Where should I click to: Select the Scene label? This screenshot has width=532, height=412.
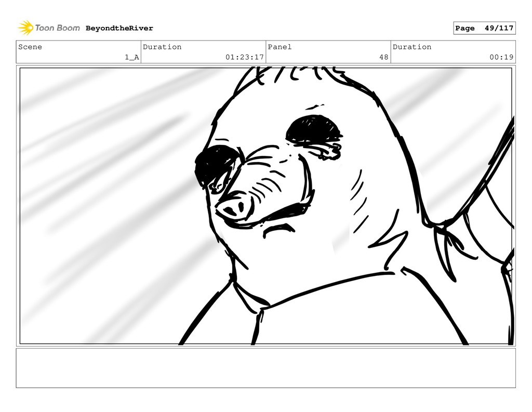(x=30, y=47)
